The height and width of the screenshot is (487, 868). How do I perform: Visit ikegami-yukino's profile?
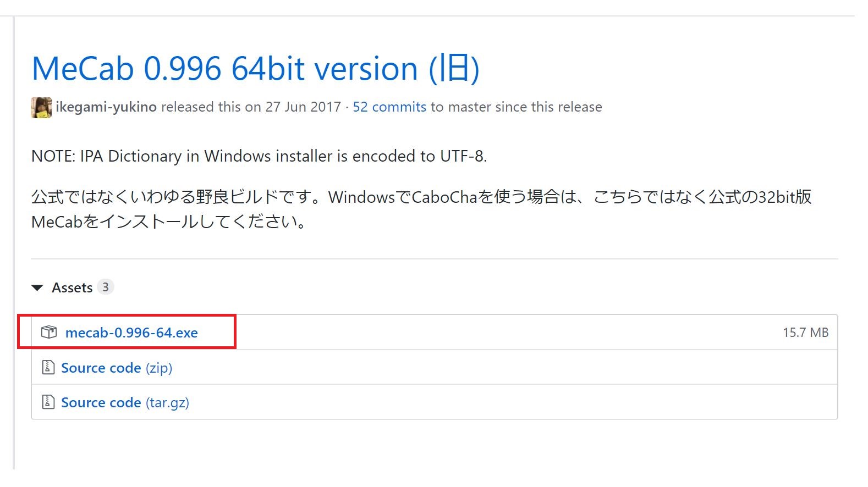pyautogui.click(x=107, y=107)
